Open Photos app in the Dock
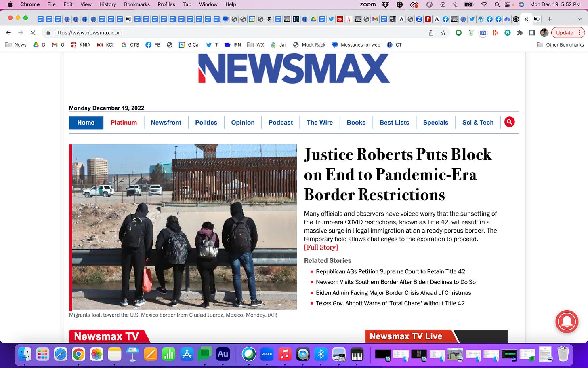Screen dimensions: 588x368 [97, 354]
